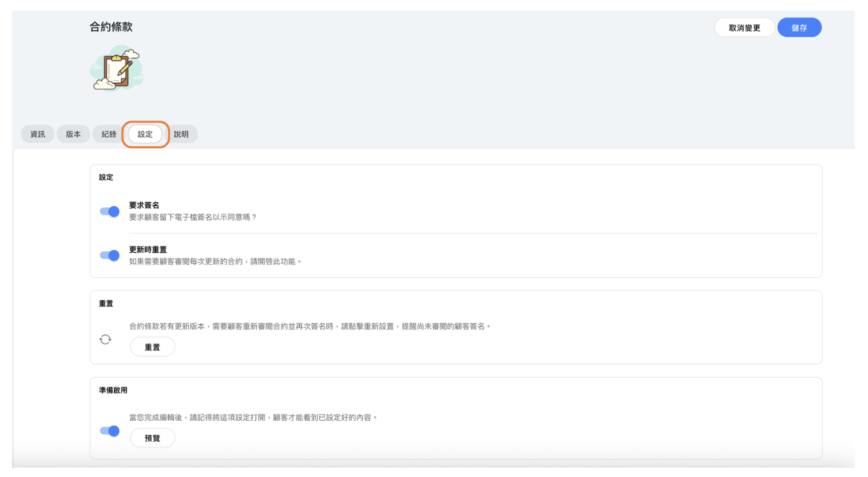Image resolution: width=868 pixels, height=477 pixels.
Task: Open the contract 預覽 button
Action: [x=152, y=438]
